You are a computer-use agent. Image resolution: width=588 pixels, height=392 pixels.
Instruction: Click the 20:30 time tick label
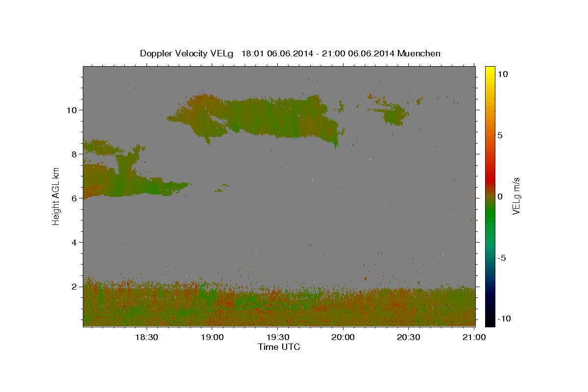pyautogui.click(x=409, y=337)
